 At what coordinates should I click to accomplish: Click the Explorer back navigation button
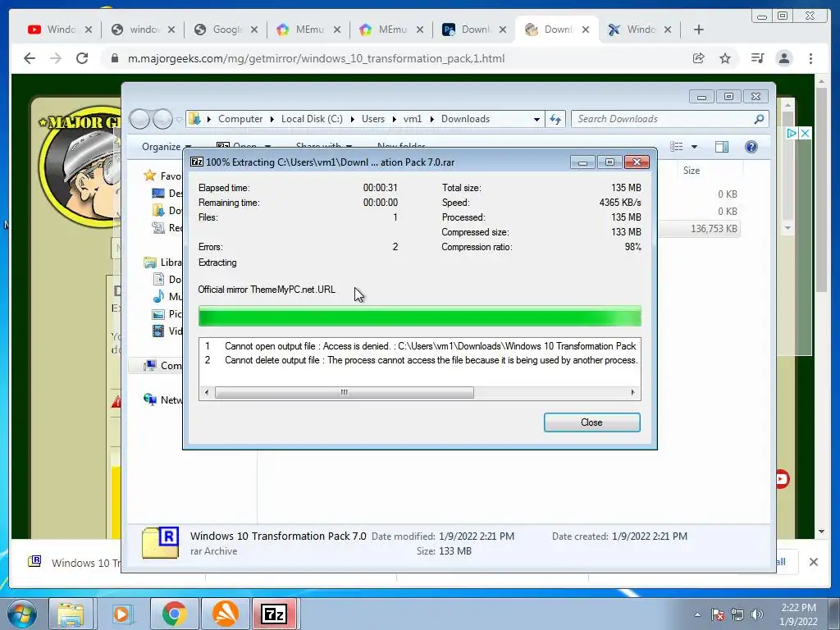coord(139,119)
